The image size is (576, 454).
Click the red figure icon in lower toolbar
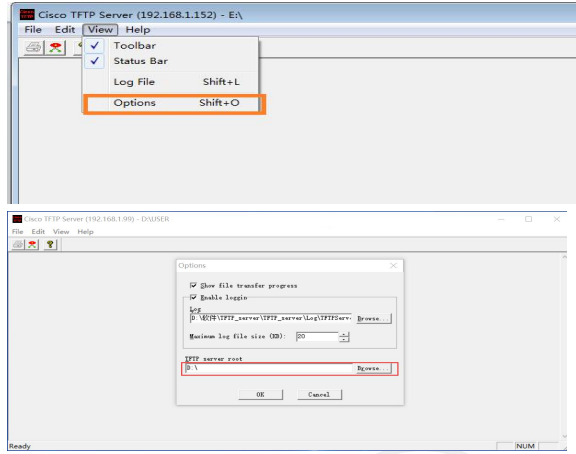pyautogui.click(x=32, y=244)
